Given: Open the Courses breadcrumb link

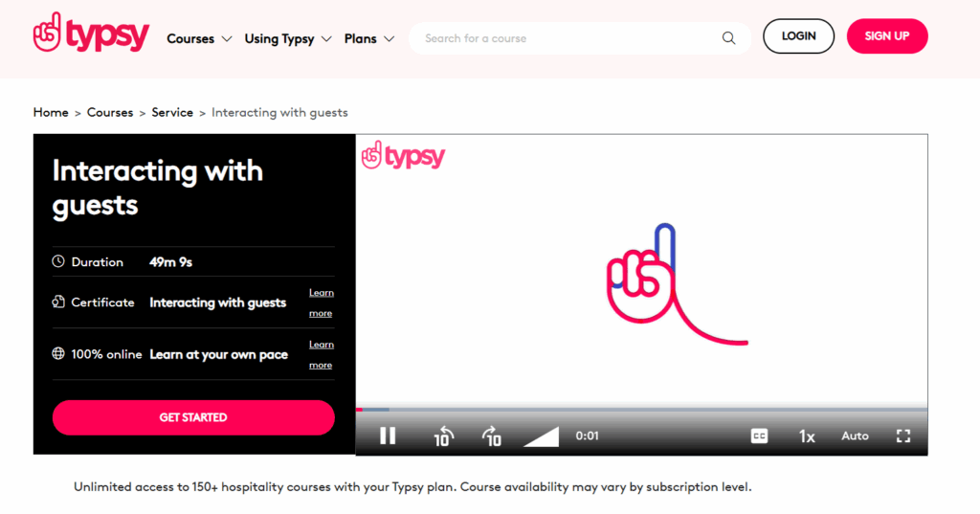Looking at the screenshot, I should tap(110, 113).
